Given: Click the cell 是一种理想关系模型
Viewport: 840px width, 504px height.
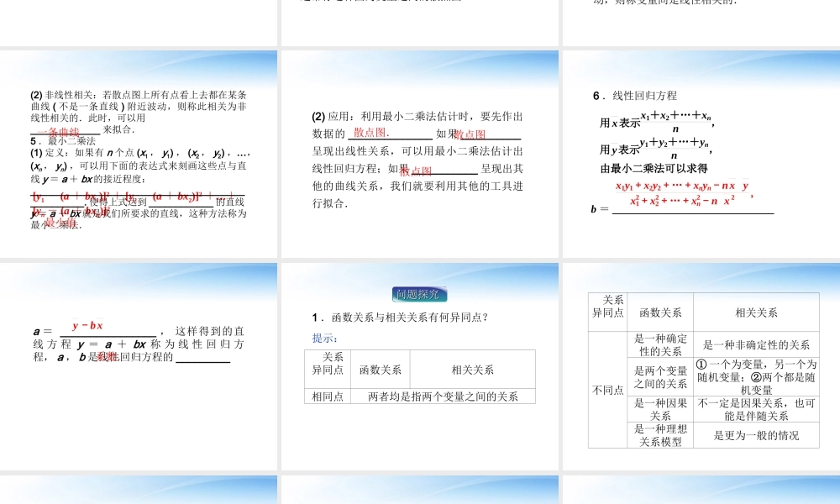Looking at the screenshot, I should coord(660,435).
